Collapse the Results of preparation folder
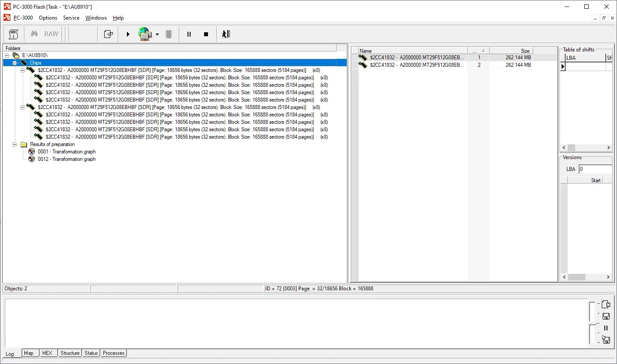Image resolution: width=617 pixels, height=364 pixels. [x=15, y=144]
